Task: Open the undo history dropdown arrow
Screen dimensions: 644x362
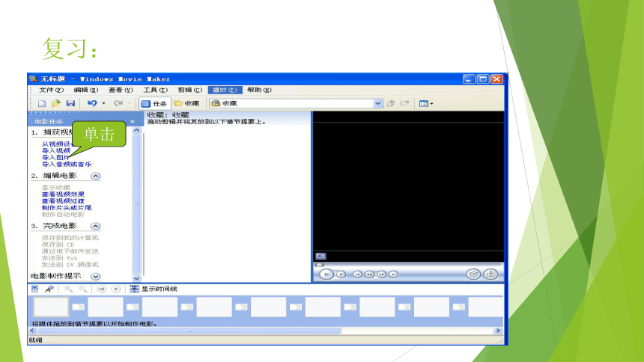Action: coord(103,103)
